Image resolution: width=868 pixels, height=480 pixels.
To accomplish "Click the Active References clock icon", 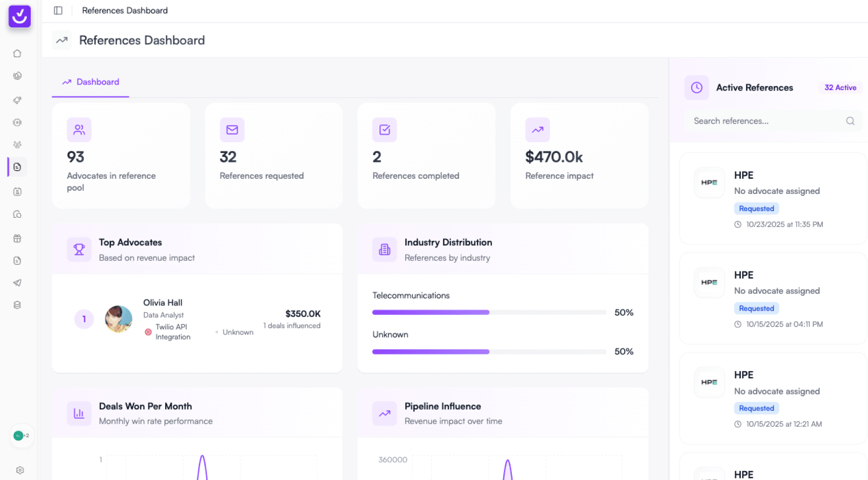I will pyautogui.click(x=697, y=88).
